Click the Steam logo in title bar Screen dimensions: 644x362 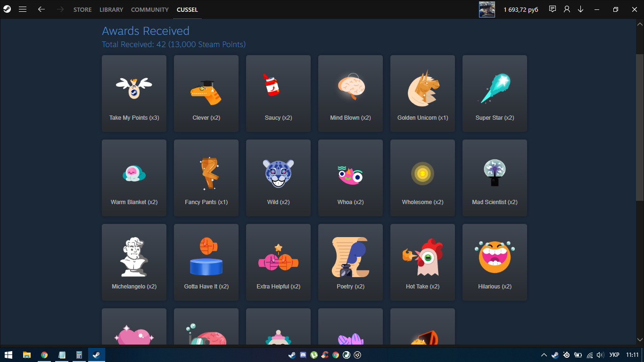(7, 9)
